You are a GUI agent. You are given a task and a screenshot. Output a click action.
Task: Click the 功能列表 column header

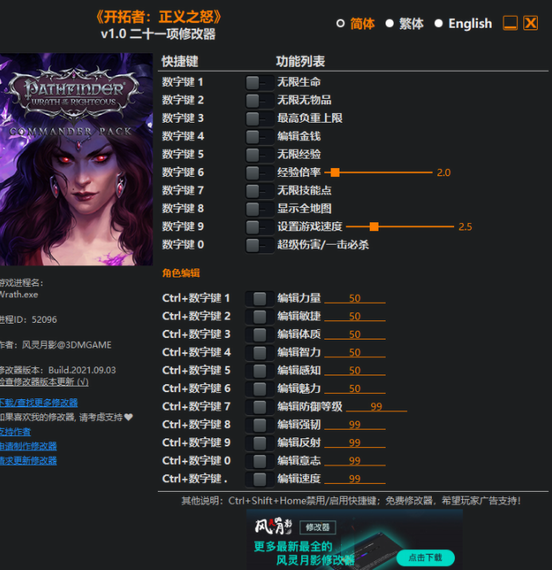click(x=300, y=61)
